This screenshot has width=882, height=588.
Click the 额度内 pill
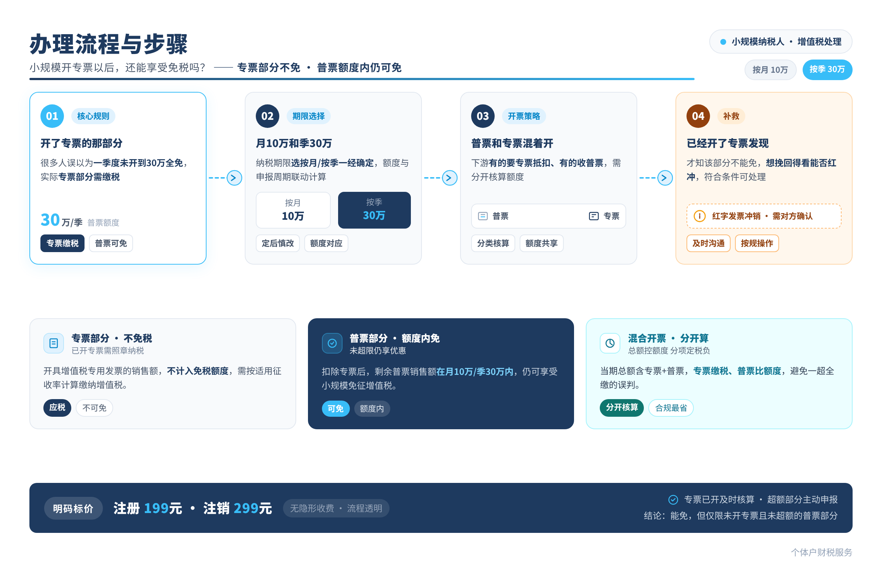pos(372,408)
